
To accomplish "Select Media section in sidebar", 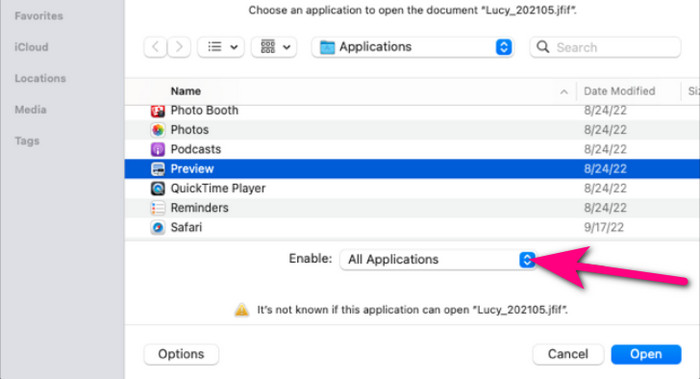I will point(30,109).
